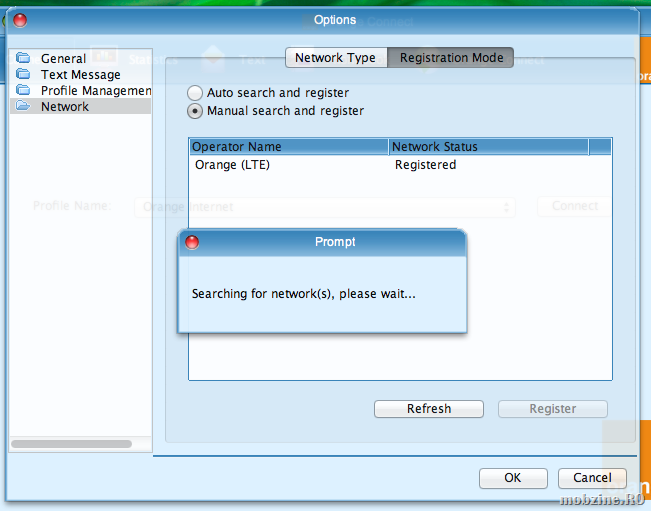The image size is (651, 511).
Task: Click the Profile Management folder icon
Action: 23,91
